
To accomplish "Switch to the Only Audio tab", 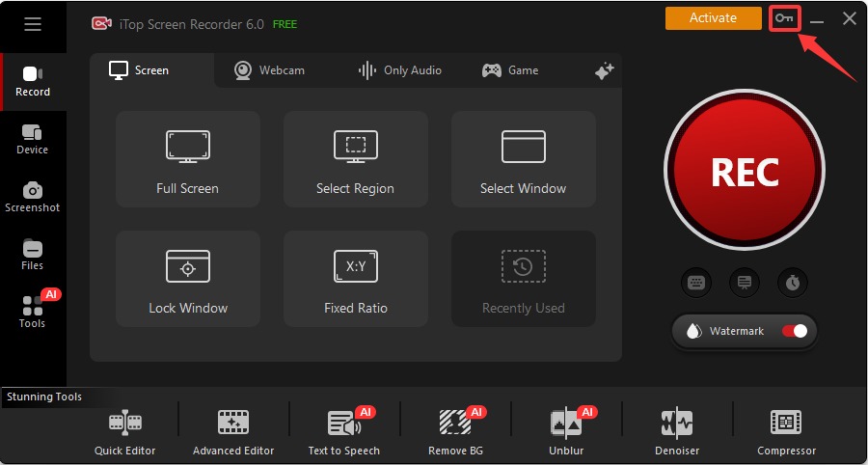I will pos(399,70).
